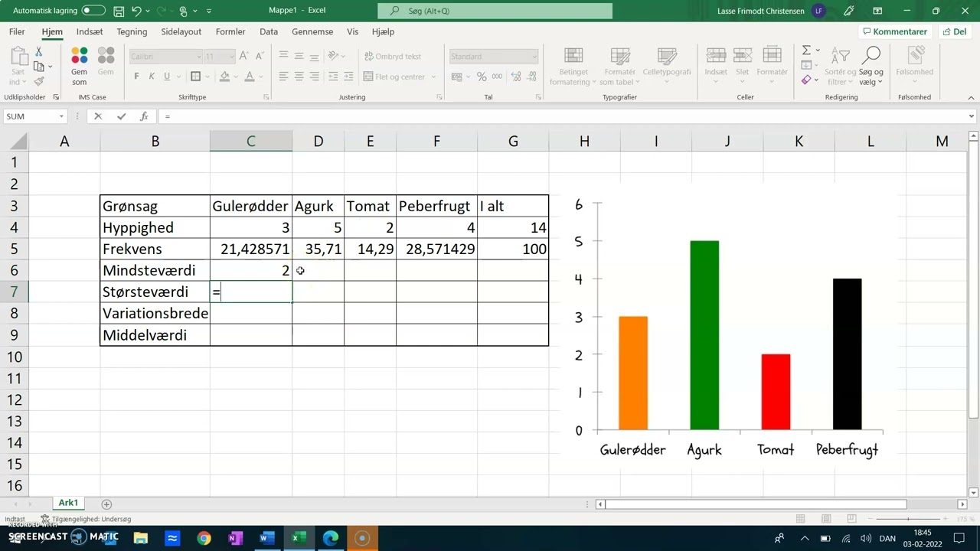Click the font color A swatch
Viewport: 980px width, 551px height.
[x=251, y=77]
